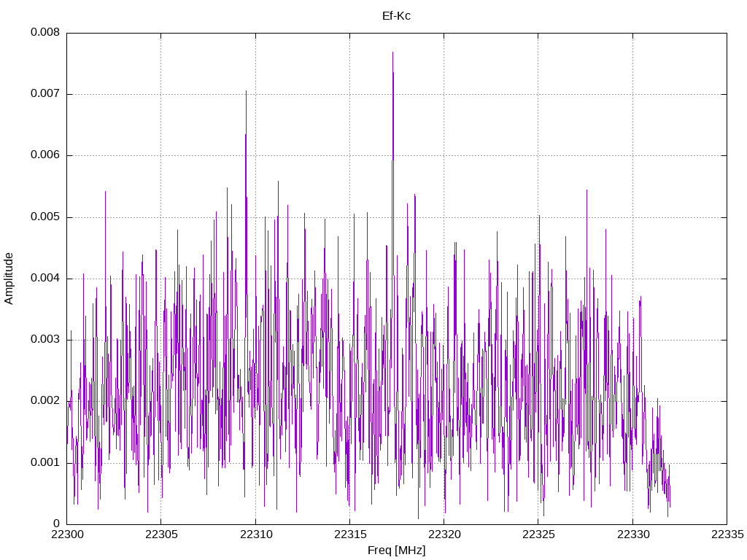This screenshot has height=560, width=747.
Task: Click the y-axis label Amplitude
Action: click(9, 279)
